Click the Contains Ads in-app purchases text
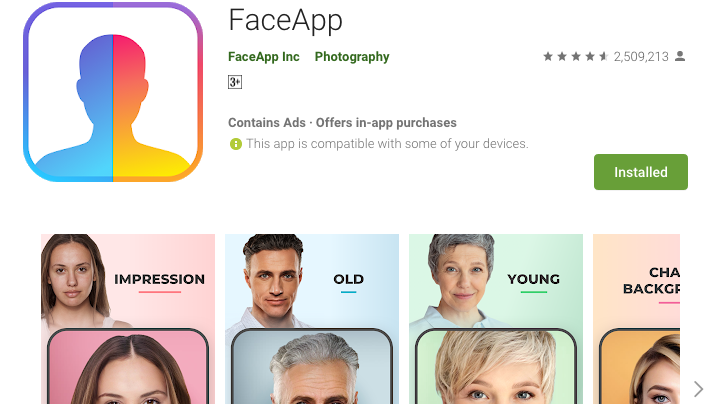Viewport: 717px width, 404px height. click(x=342, y=122)
